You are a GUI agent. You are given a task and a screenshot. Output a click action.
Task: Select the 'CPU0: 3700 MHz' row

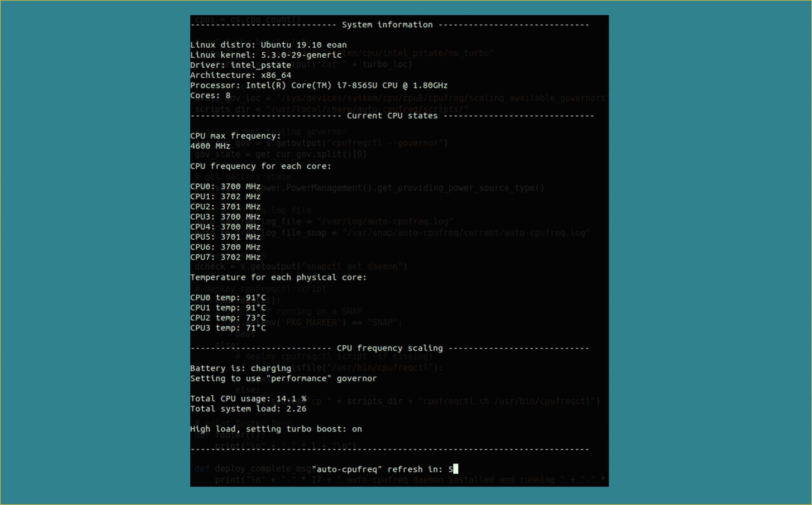pyautogui.click(x=225, y=186)
